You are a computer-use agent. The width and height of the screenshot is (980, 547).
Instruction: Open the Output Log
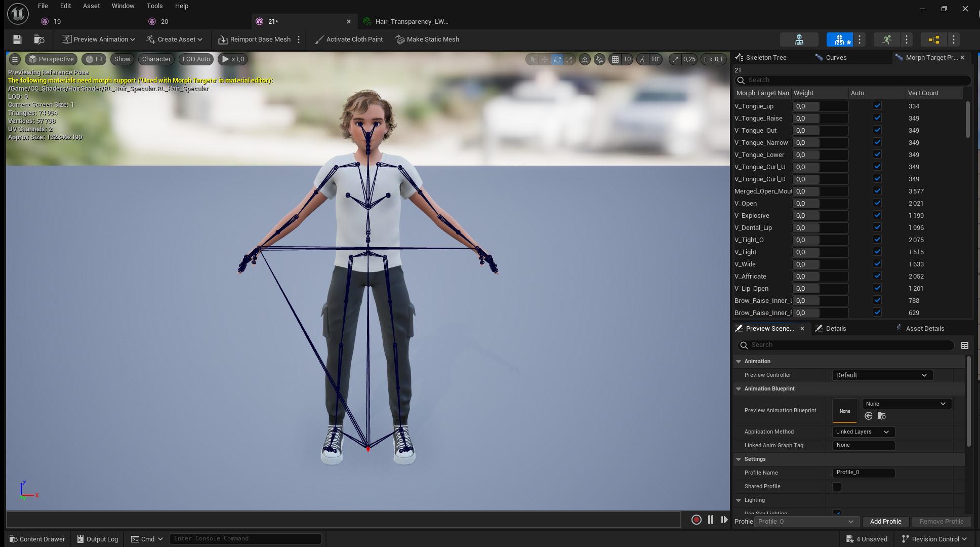98,539
